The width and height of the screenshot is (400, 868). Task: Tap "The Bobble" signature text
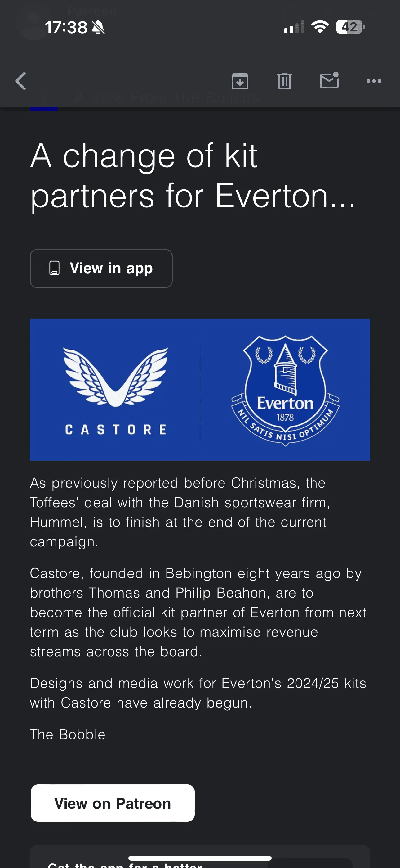[x=68, y=735]
